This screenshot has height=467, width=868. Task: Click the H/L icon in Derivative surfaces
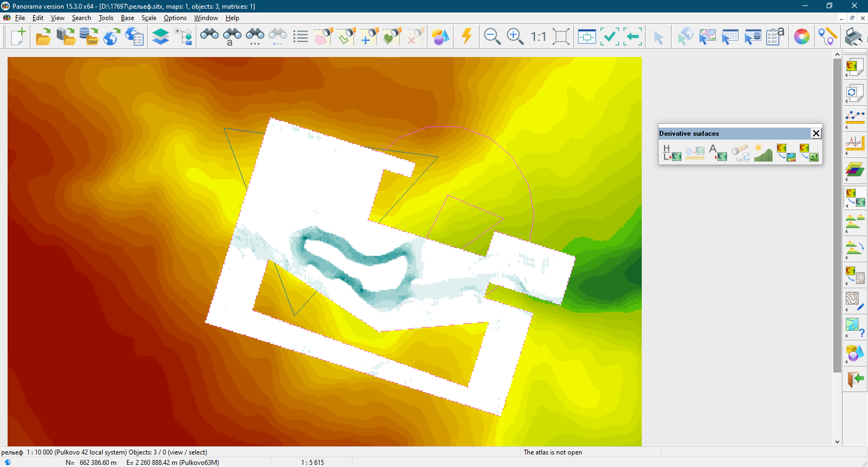pyautogui.click(x=672, y=153)
